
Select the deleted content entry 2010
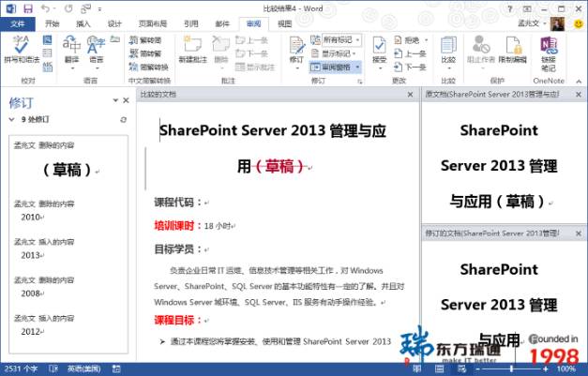[x=31, y=217]
